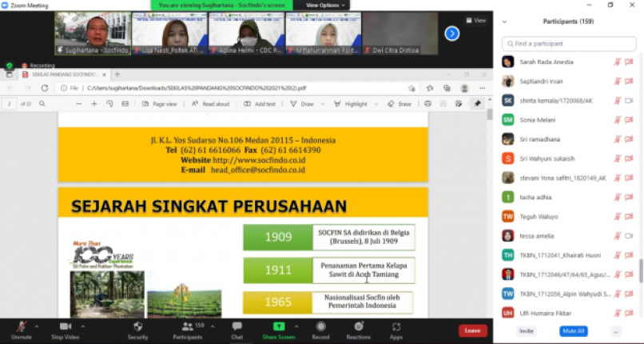Click the rotate page icon
Image resolution: width=644 pixels, height=344 pixels.
(109, 104)
